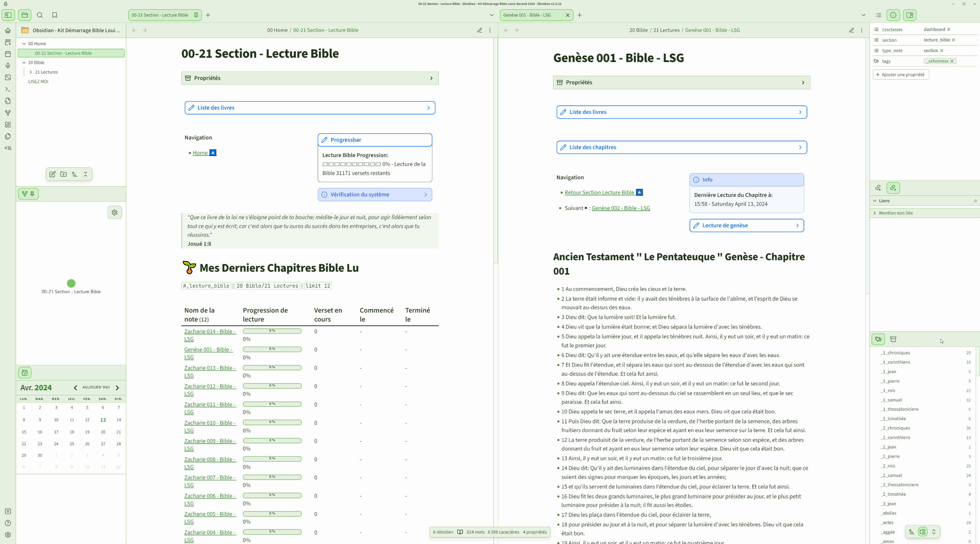This screenshot has width=980, height=544.
Task: Click the bookmarks icon in top toolbar
Action: click(54, 15)
